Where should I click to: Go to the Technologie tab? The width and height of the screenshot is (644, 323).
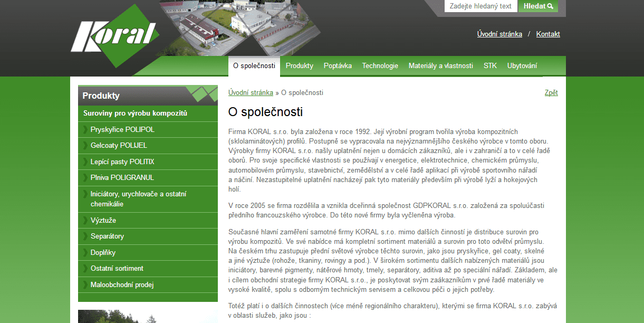[380, 66]
